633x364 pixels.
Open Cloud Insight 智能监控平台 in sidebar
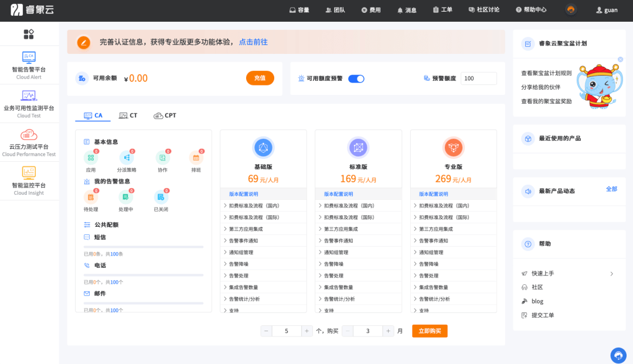click(29, 181)
